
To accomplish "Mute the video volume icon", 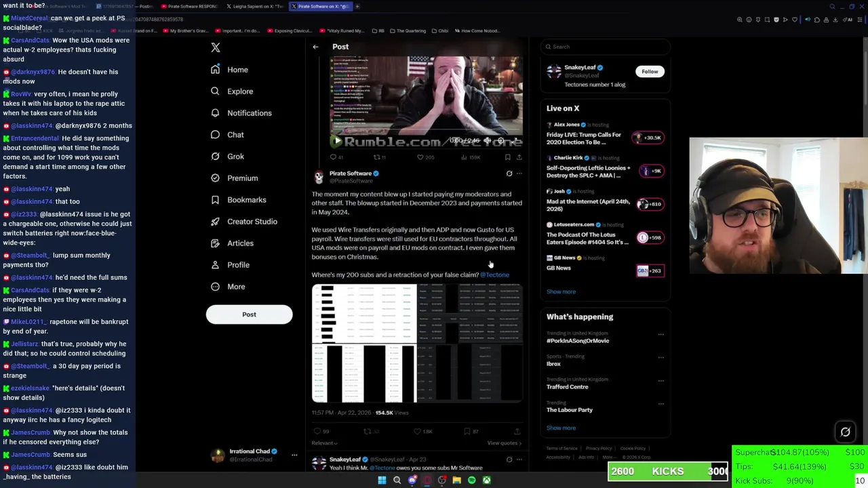I will click(487, 141).
